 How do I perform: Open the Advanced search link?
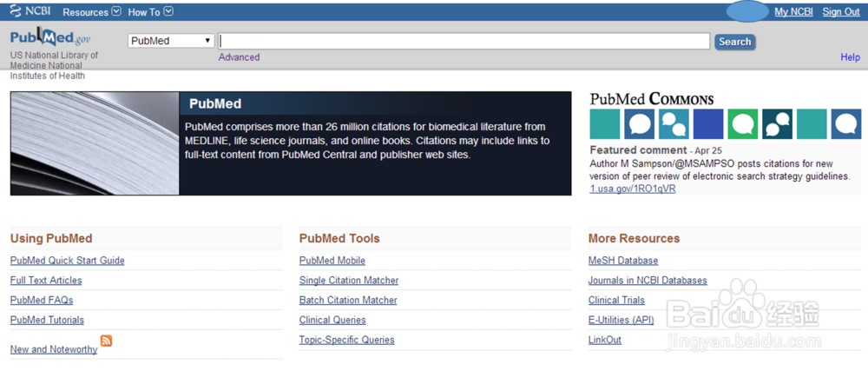pyautogui.click(x=239, y=57)
